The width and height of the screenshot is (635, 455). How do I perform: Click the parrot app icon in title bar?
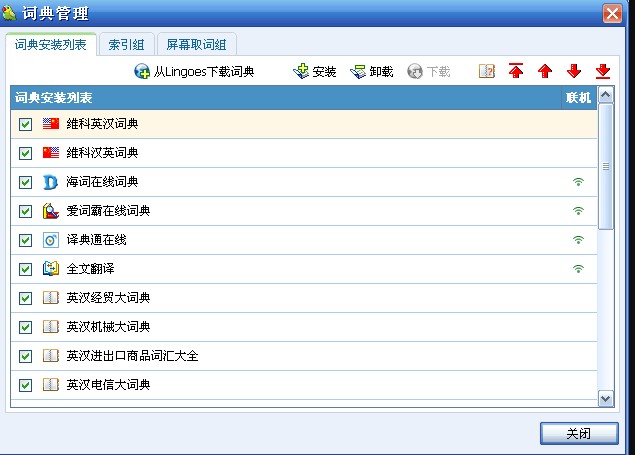pyautogui.click(x=9, y=13)
